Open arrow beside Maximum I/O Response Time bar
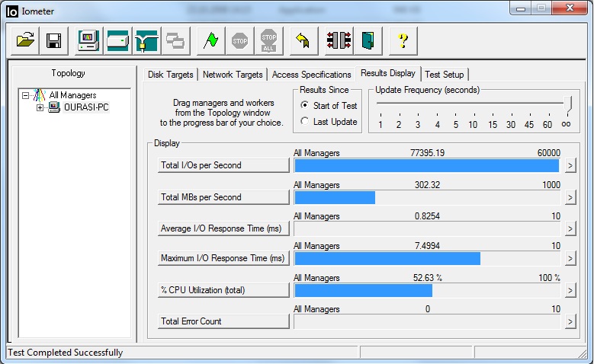 coord(570,259)
